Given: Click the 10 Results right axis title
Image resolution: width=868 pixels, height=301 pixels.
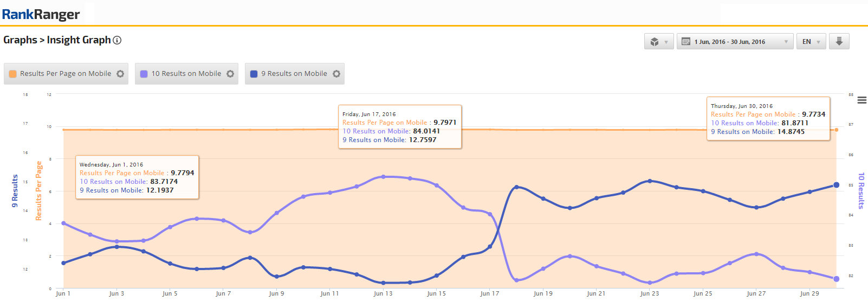Looking at the screenshot, I should tap(861, 191).
